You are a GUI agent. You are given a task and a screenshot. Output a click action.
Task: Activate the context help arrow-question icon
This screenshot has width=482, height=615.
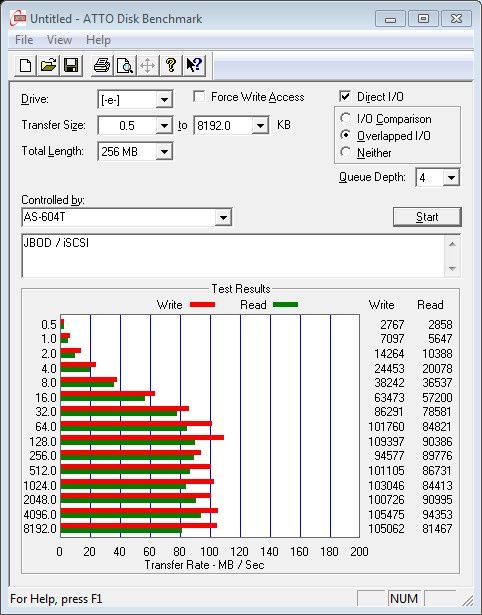[194, 65]
